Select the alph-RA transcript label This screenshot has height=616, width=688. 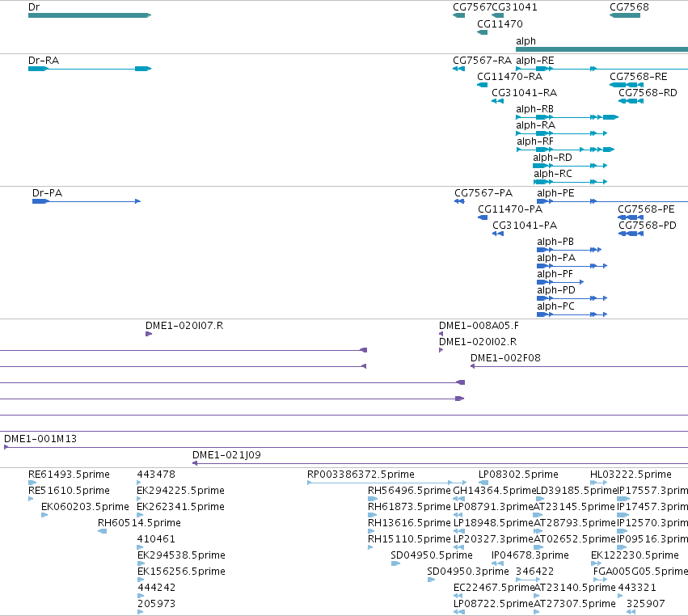[536, 125]
